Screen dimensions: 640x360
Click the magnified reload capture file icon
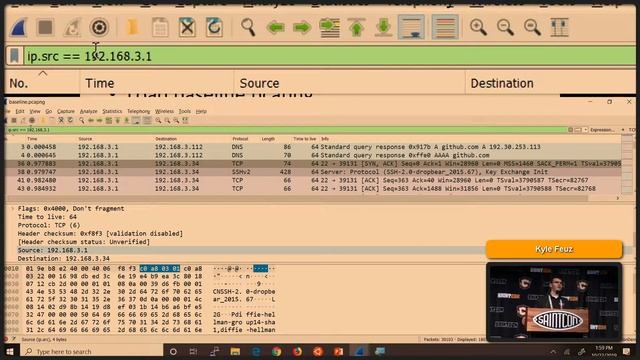(x=214, y=27)
